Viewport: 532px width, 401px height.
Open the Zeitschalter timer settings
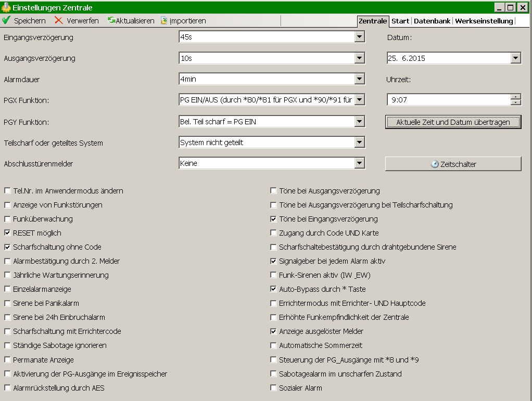click(x=453, y=164)
